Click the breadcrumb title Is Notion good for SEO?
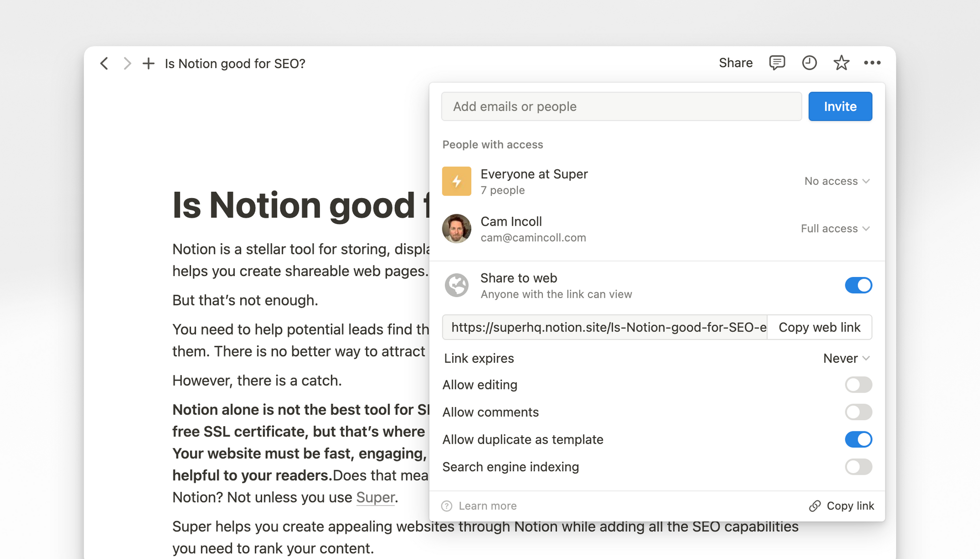Image resolution: width=980 pixels, height=559 pixels. tap(235, 64)
